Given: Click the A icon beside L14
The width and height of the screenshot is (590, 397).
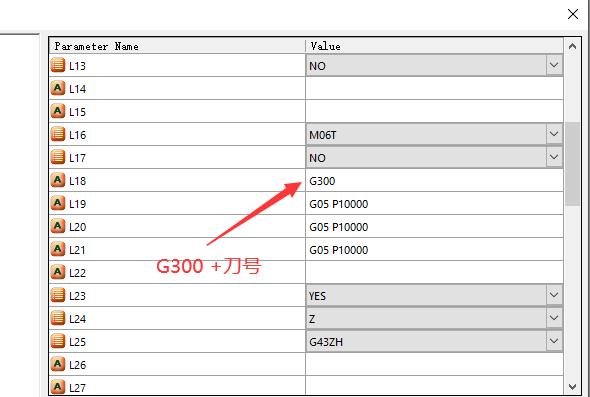Looking at the screenshot, I should tap(58, 88).
